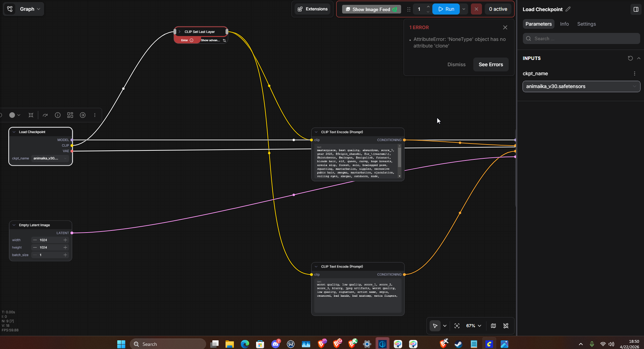Cancel the current run with red X
The height and width of the screenshot is (349, 644).
tap(476, 9)
